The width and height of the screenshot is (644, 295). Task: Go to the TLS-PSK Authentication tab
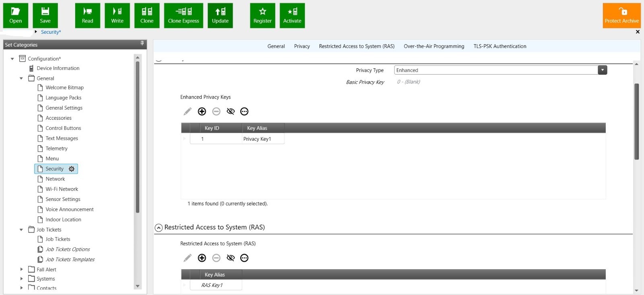[500, 46]
